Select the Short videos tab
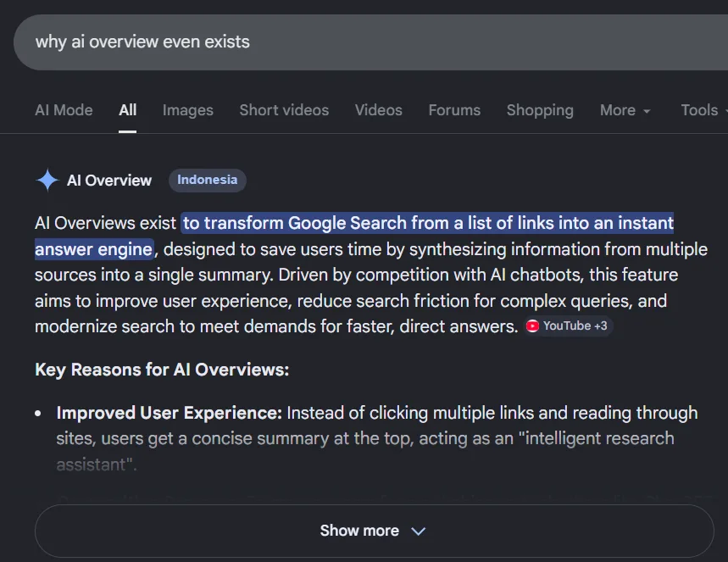The width and height of the screenshot is (728, 562). 283,110
